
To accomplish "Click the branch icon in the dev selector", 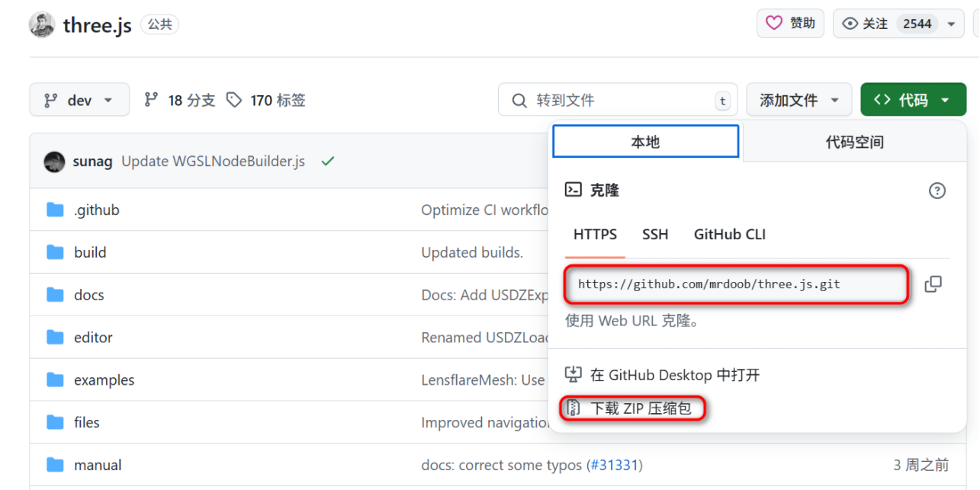I will pyautogui.click(x=51, y=100).
